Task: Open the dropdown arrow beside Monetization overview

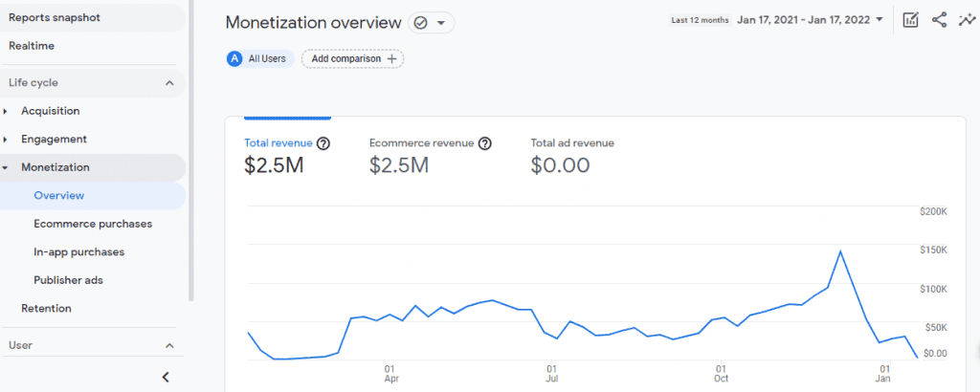Action: pos(441,23)
